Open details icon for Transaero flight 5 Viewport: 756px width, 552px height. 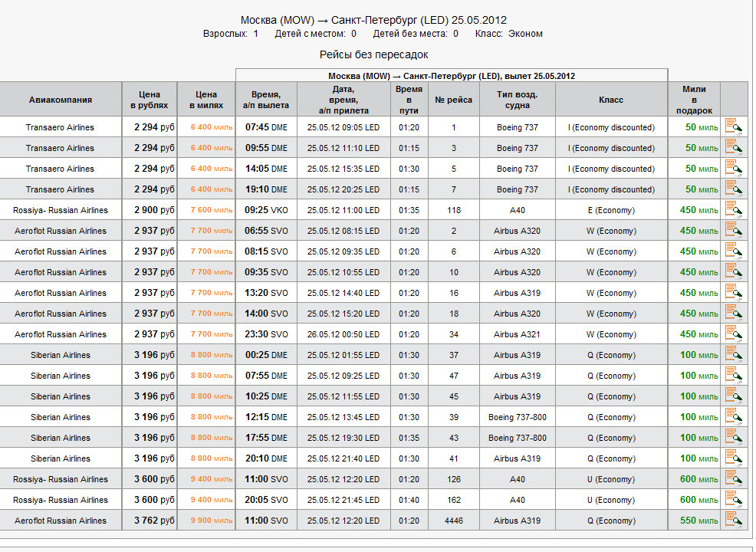[x=733, y=168]
